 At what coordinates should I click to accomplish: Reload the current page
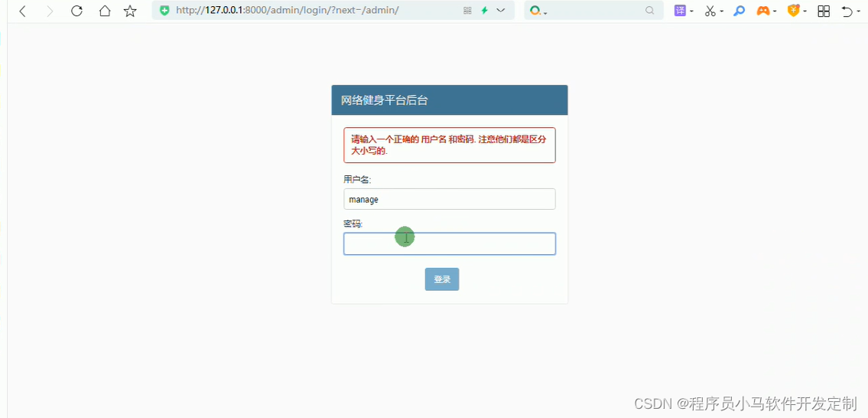click(x=77, y=11)
